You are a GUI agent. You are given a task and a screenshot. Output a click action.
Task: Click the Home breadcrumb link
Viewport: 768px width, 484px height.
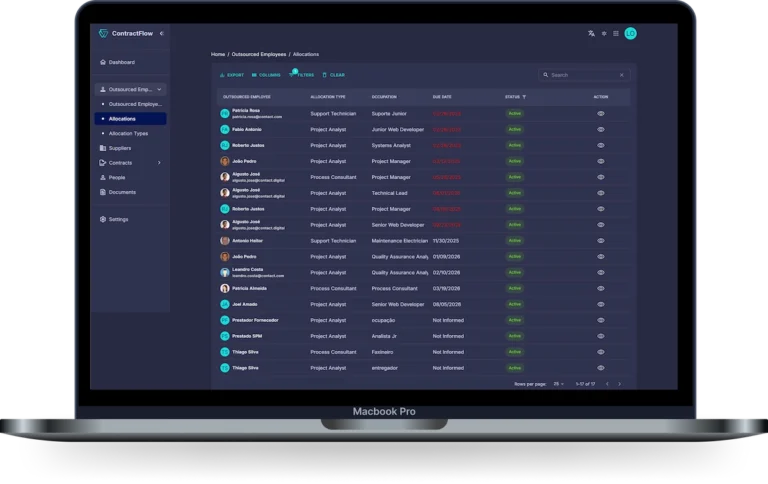pos(218,53)
